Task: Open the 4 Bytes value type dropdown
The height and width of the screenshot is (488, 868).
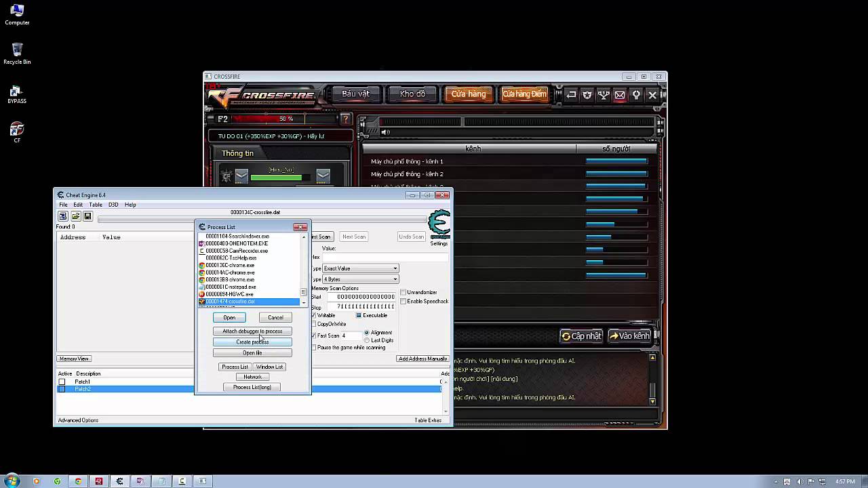Action: click(x=360, y=279)
